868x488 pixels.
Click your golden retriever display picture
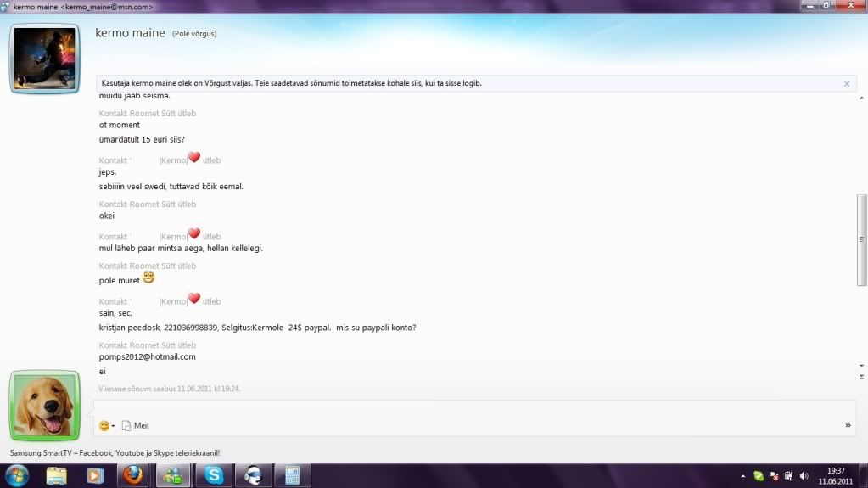pos(43,406)
